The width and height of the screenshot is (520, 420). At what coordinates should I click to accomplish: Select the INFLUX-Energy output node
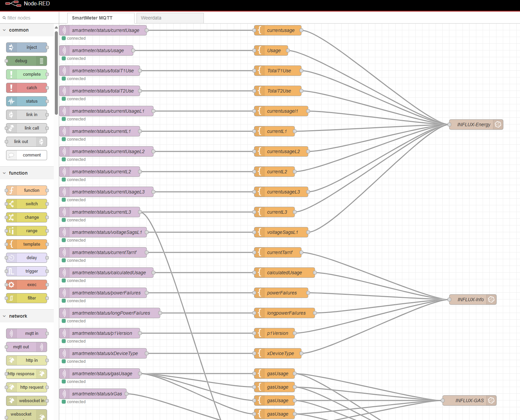point(476,125)
